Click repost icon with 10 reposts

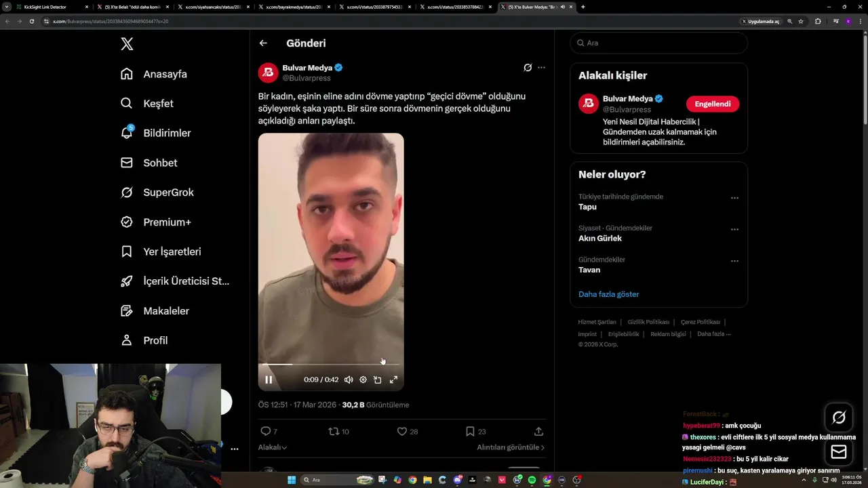click(x=334, y=431)
